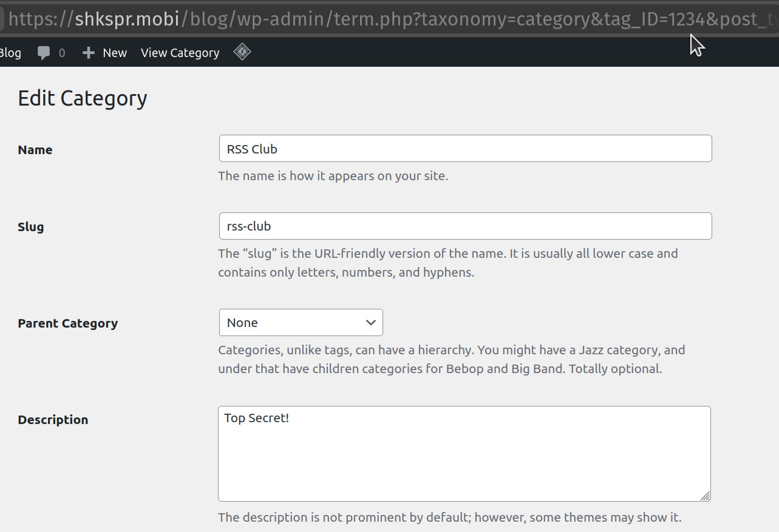Click the "New" link in the top bar
Viewport: 779px width, 532px height.
pos(115,53)
